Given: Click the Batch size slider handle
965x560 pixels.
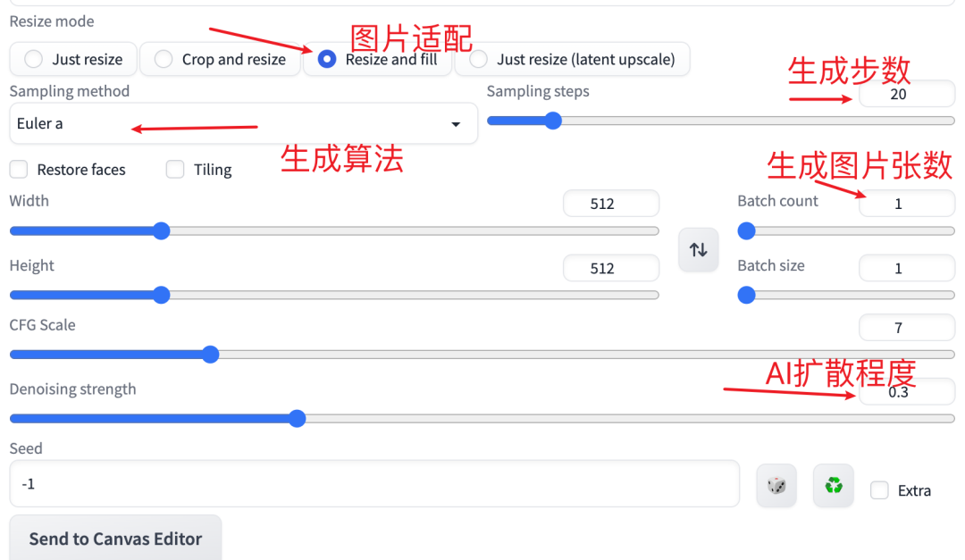Looking at the screenshot, I should (x=746, y=296).
